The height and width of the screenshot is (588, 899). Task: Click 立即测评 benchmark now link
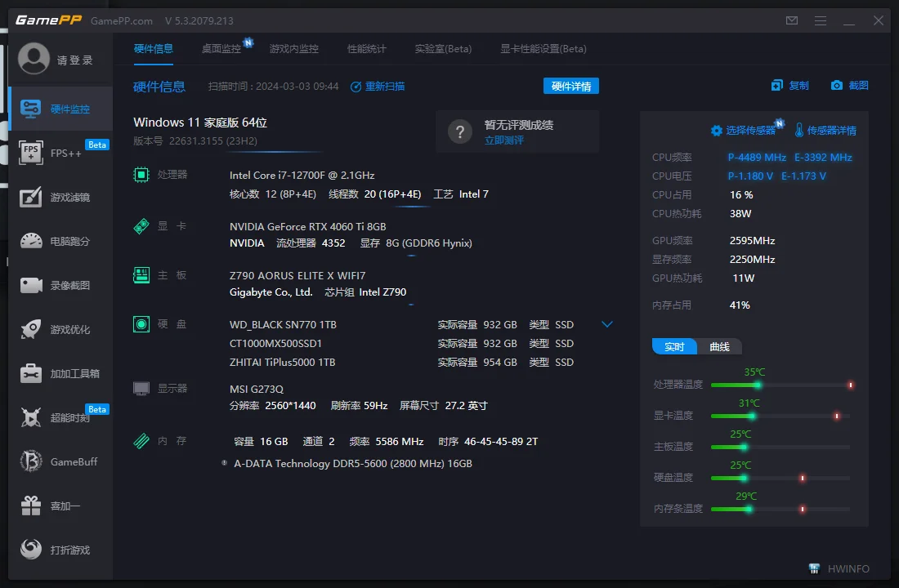coord(504,140)
